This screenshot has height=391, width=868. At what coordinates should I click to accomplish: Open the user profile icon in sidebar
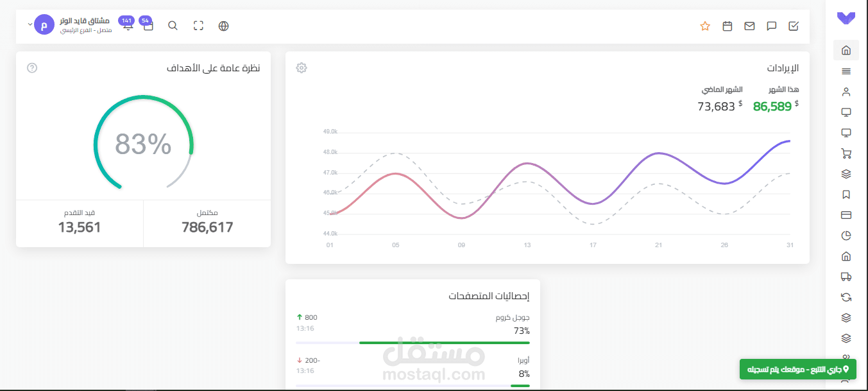pyautogui.click(x=846, y=92)
